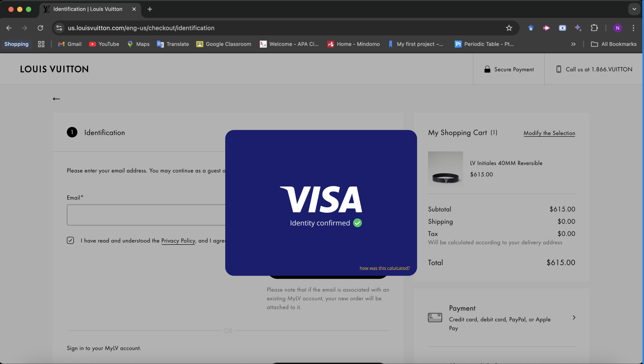644x364 pixels.
Task: Open site information icon in address bar
Action: [x=59, y=28]
